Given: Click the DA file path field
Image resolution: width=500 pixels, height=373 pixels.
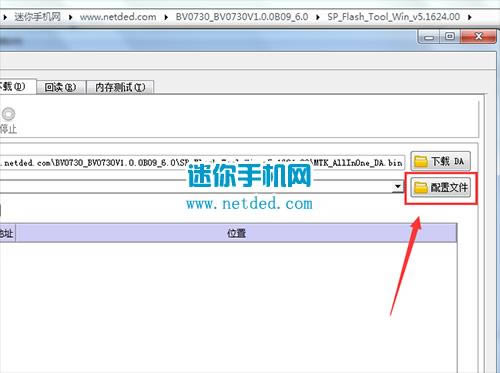Looking at the screenshot, I should [x=202, y=163].
